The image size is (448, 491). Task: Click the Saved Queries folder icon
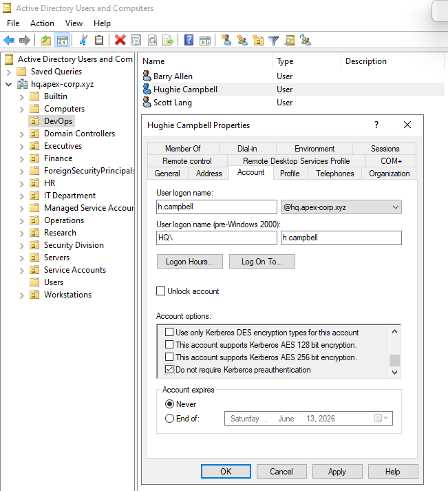tap(21, 72)
